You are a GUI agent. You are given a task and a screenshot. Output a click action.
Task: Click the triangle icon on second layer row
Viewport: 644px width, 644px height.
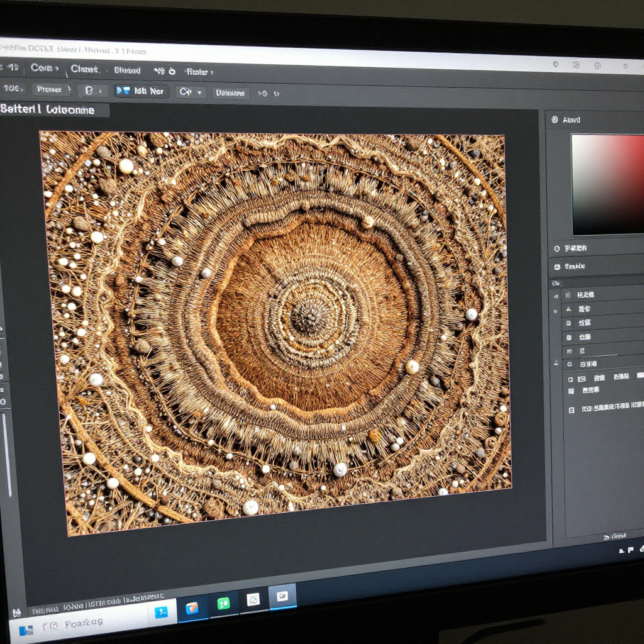tap(569, 309)
